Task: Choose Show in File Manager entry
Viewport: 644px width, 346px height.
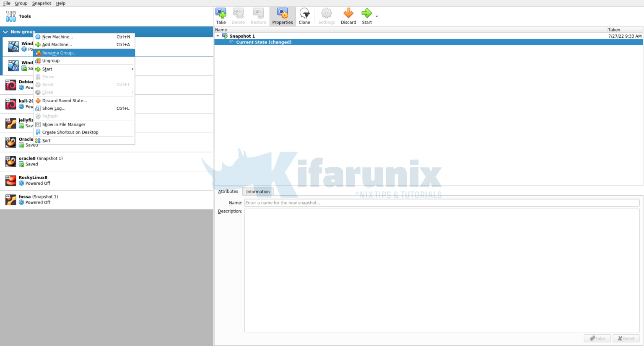Action: (84, 124)
